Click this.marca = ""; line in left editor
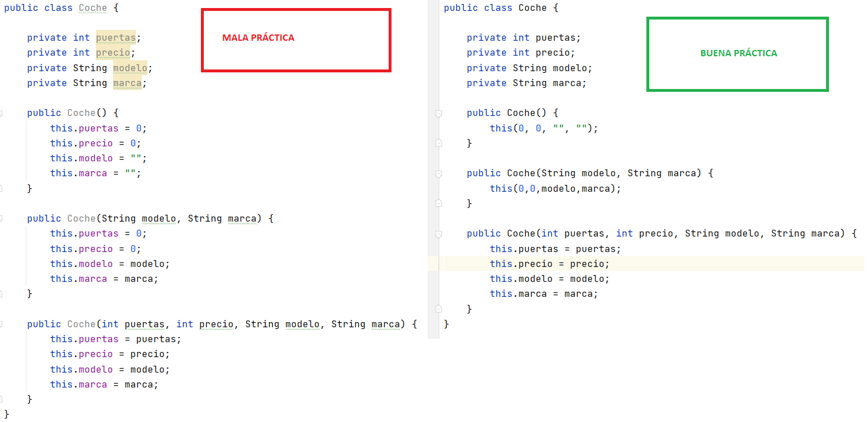The width and height of the screenshot is (868, 422). (95, 173)
